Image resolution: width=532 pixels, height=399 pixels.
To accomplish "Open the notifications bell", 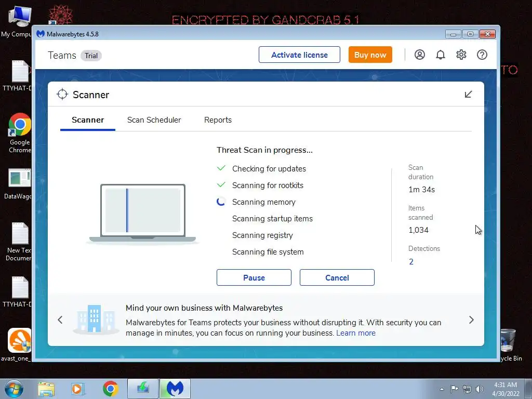I will (441, 55).
